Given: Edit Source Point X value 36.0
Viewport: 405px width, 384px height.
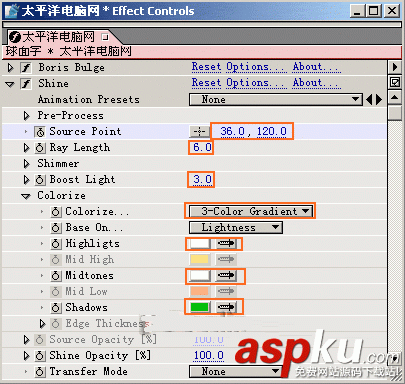Looking at the screenshot, I should pos(233,131).
